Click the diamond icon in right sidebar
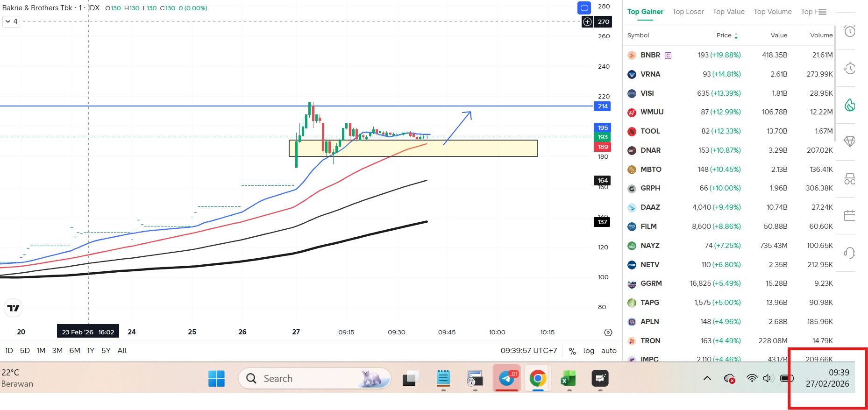 pyautogui.click(x=849, y=141)
